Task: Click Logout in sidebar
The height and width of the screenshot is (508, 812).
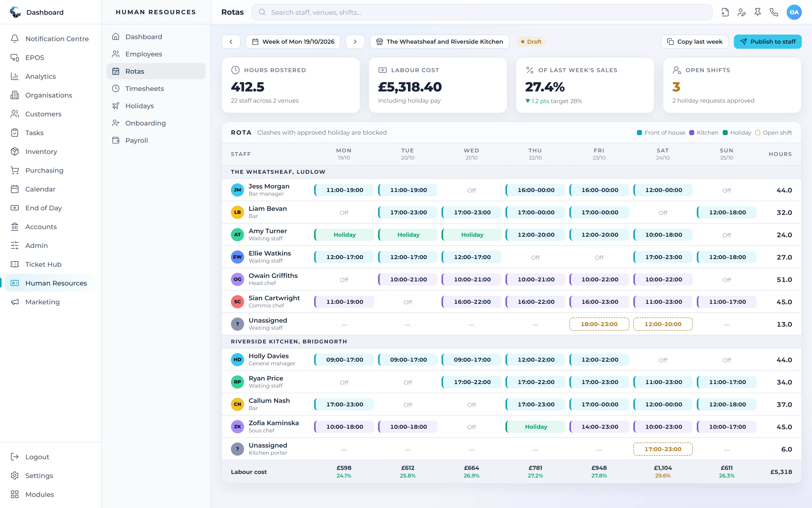Action: 50,457
